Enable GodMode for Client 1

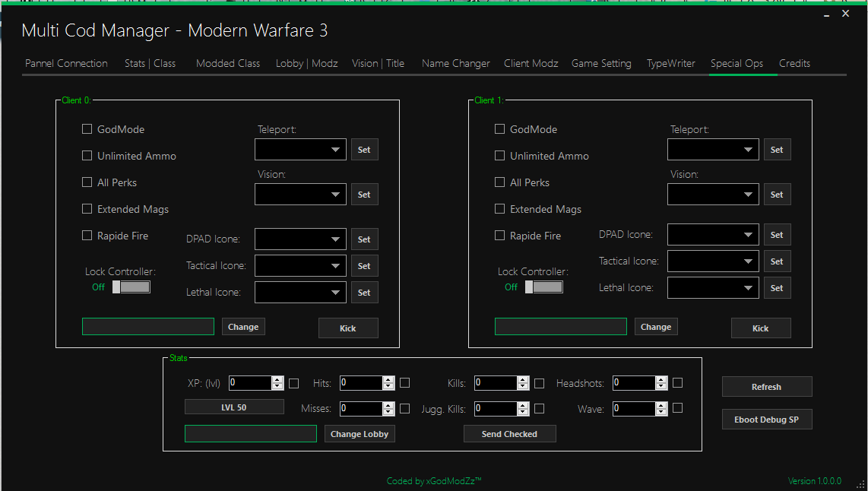pyautogui.click(x=499, y=129)
